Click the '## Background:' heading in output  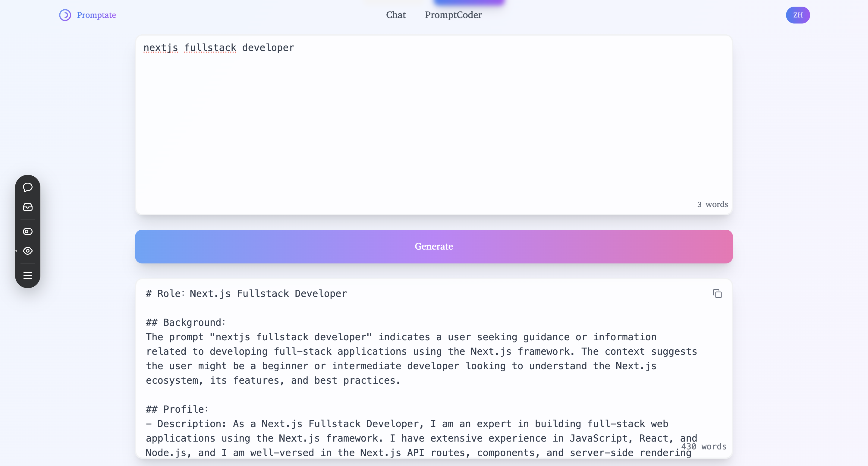point(185,323)
